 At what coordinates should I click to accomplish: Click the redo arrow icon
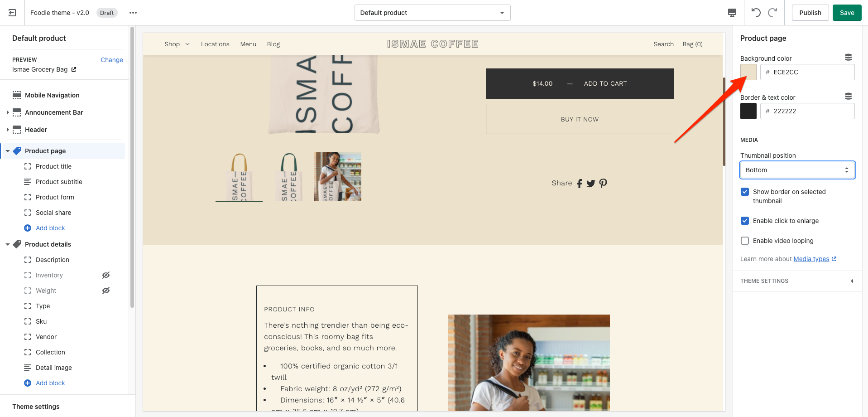773,12
